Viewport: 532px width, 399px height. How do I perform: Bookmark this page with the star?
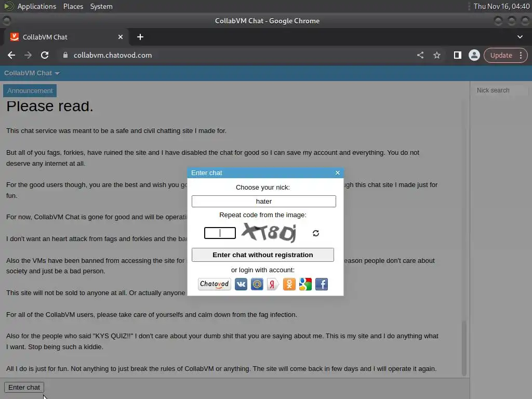[x=436, y=55]
